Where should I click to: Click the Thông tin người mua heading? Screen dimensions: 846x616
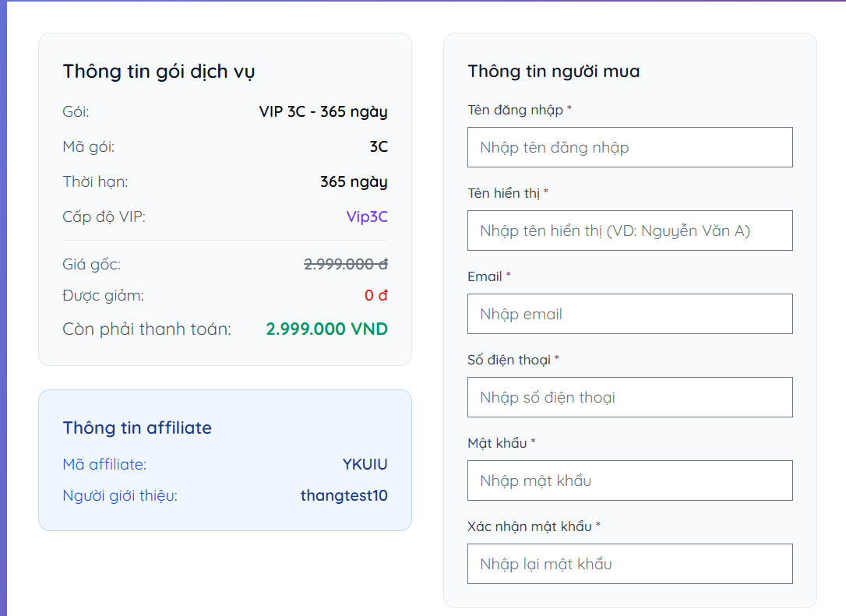tap(553, 72)
